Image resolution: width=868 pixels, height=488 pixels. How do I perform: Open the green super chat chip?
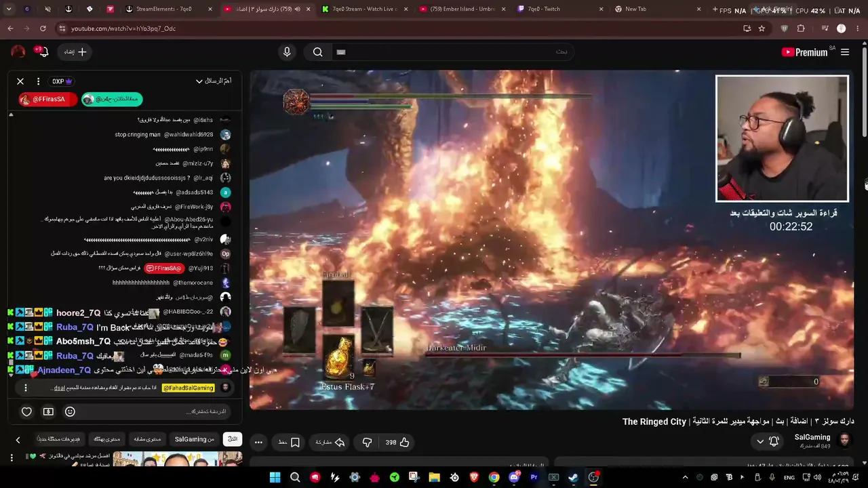tap(111, 99)
